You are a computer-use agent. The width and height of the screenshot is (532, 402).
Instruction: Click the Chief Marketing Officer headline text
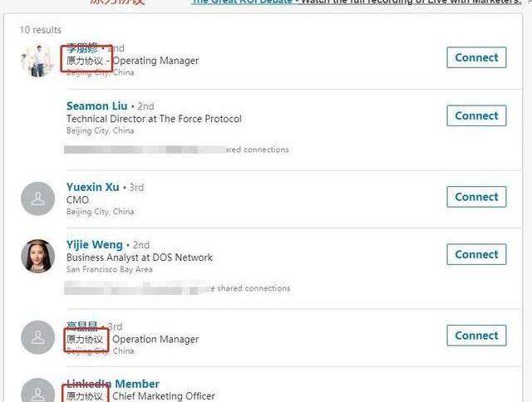click(164, 396)
